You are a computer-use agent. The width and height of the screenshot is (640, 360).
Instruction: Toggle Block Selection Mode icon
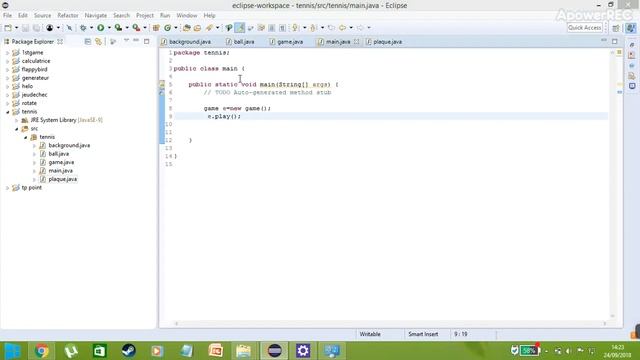(271, 28)
